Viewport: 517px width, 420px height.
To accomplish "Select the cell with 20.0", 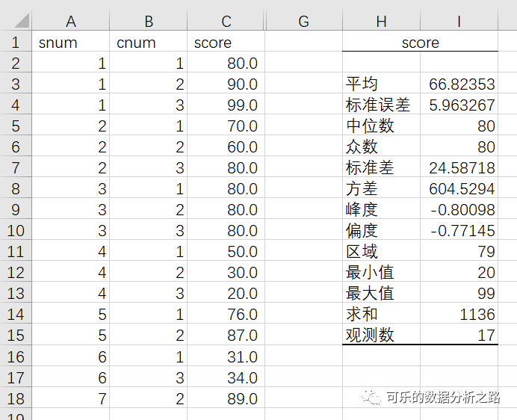I will click(x=226, y=293).
